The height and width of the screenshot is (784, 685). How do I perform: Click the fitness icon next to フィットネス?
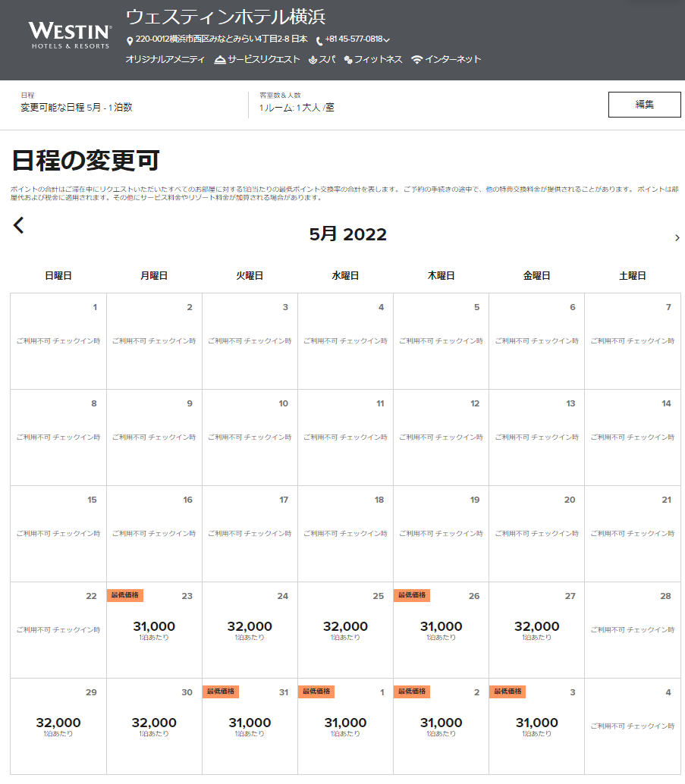[x=348, y=60]
